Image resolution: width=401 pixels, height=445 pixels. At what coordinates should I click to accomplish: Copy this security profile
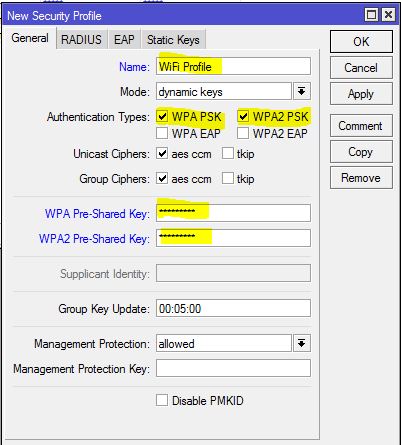click(361, 152)
